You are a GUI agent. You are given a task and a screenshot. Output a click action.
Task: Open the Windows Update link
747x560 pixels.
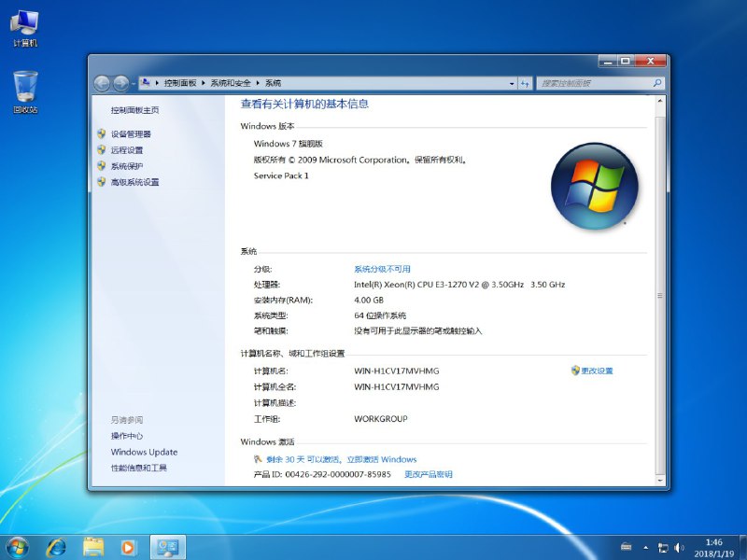click(144, 452)
